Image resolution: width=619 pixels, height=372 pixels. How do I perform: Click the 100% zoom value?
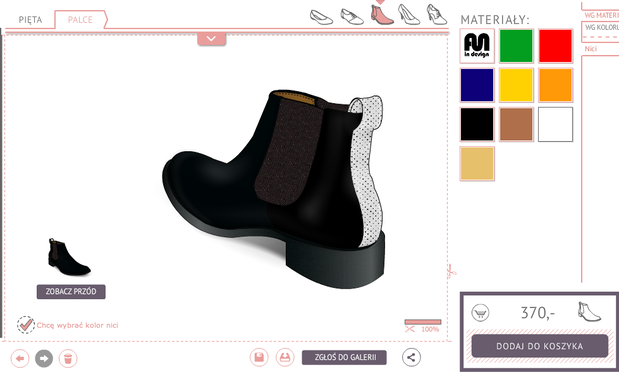pyautogui.click(x=430, y=329)
